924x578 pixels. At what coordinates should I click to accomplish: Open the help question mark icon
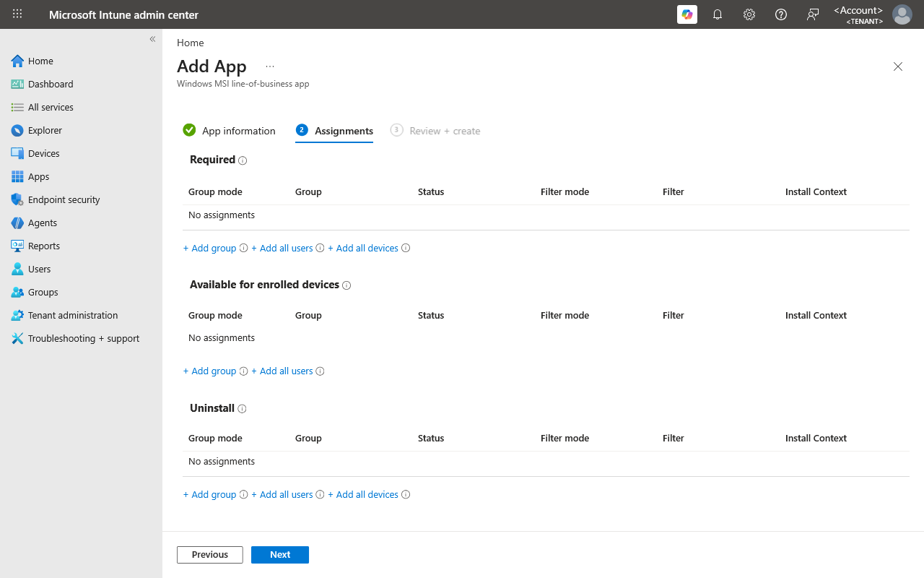click(781, 14)
